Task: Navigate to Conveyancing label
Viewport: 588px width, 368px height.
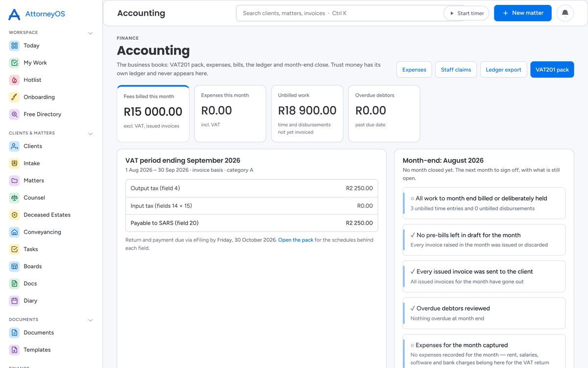Action: [42, 232]
